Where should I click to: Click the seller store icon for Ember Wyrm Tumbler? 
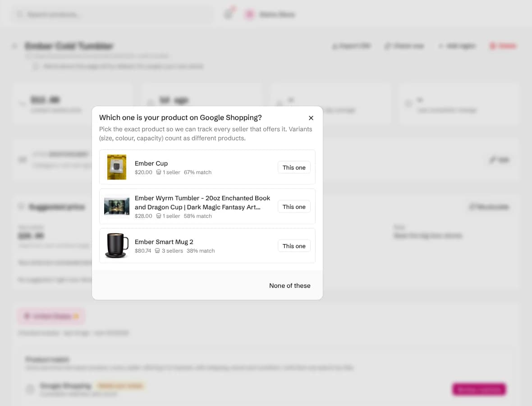tap(158, 216)
